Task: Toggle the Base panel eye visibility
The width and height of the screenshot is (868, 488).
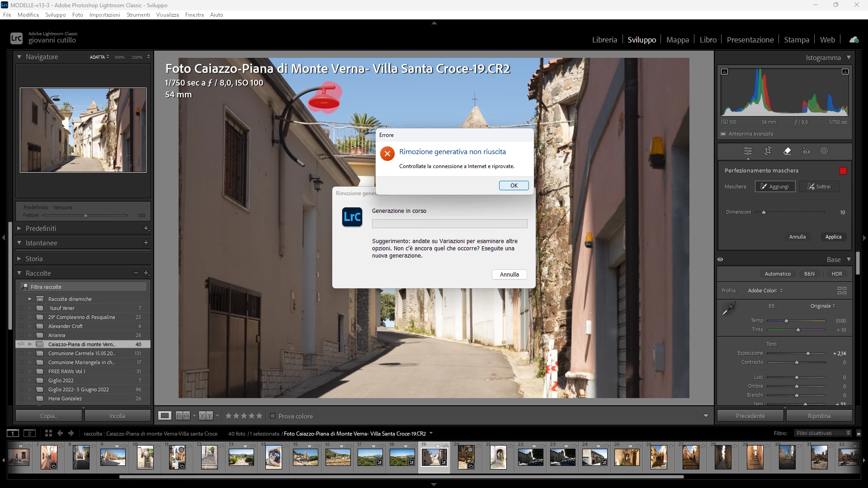Action: 720,259
